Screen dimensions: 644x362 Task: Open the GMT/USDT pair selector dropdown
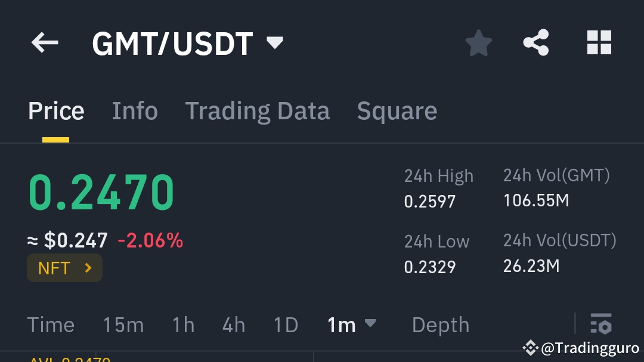(274, 42)
